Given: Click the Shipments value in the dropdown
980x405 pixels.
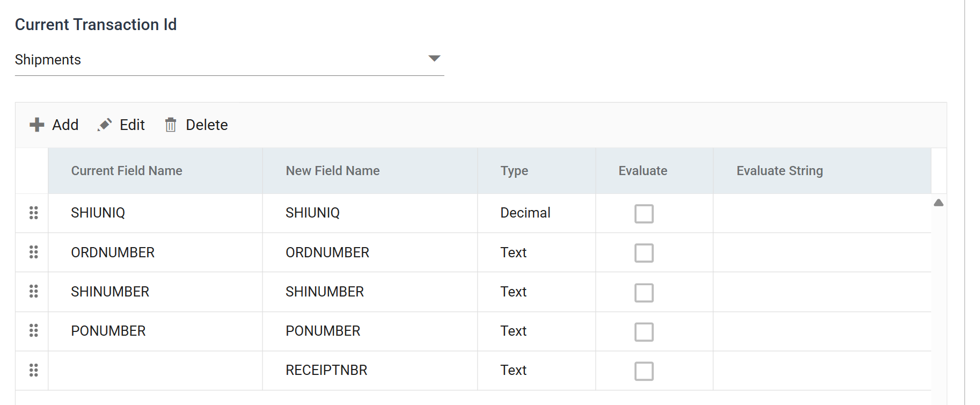Looking at the screenshot, I should [x=48, y=60].
